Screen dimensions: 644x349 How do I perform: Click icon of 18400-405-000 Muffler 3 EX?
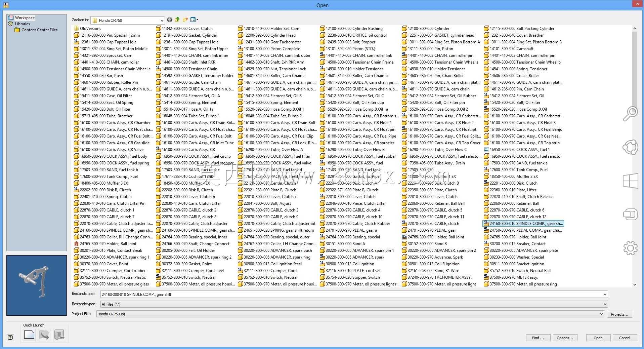coord(76,183)
